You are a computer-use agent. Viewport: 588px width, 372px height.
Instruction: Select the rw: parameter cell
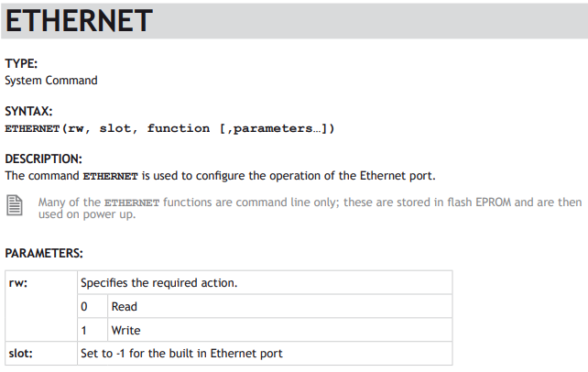pos(41,306)
